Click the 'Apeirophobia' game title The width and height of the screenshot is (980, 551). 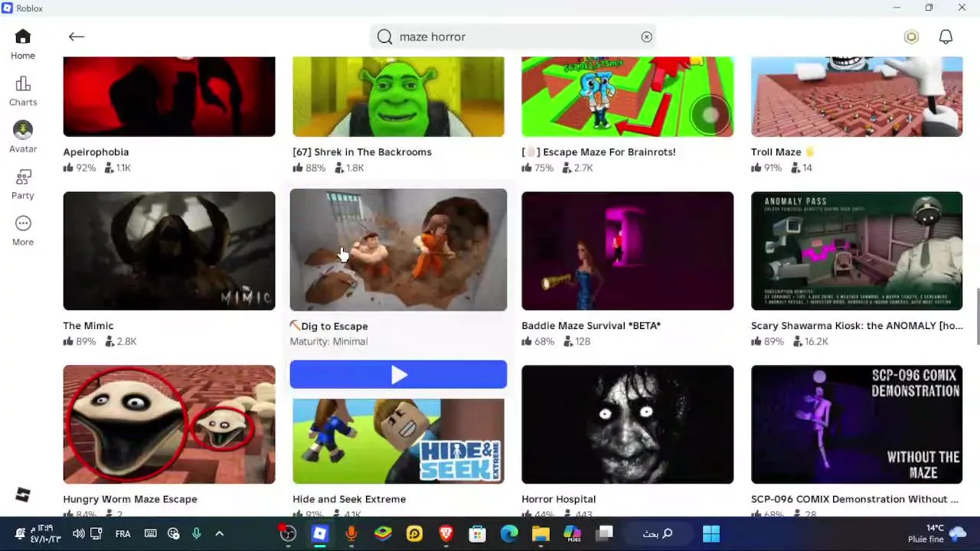coord(96,152)
